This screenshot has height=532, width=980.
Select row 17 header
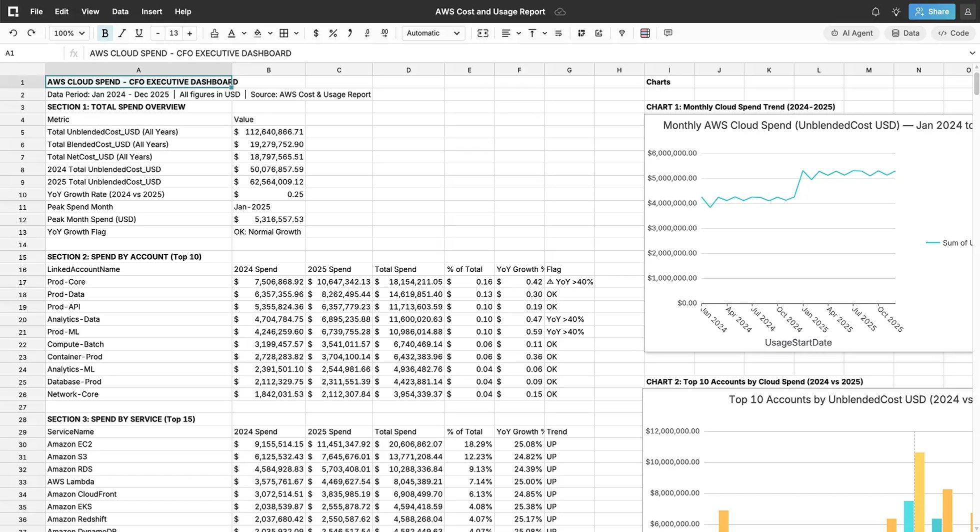point(22,282)
